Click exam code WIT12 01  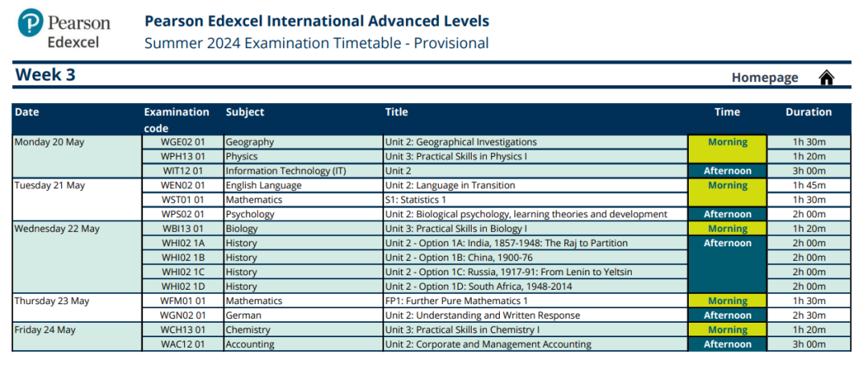[x=182, y=171]
